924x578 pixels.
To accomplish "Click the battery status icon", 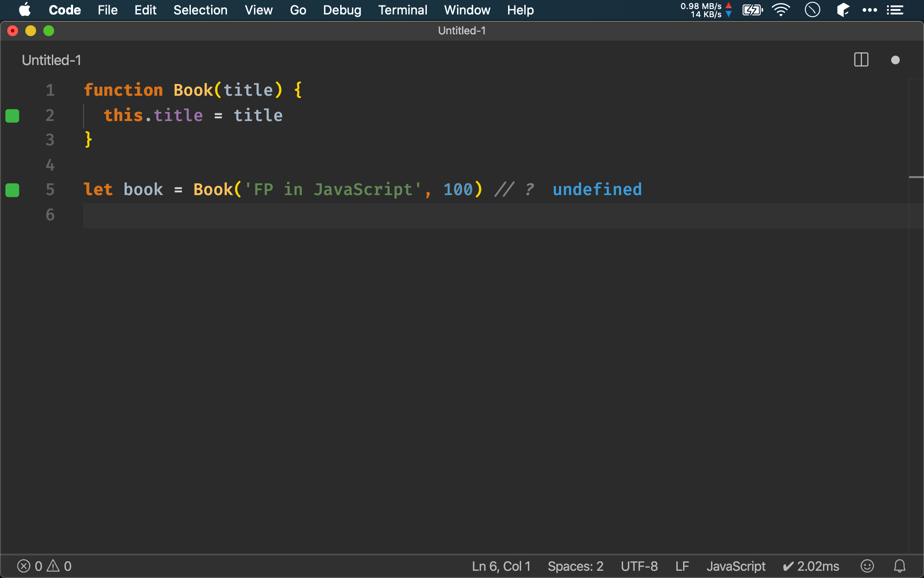I will (x=752, y=9).
